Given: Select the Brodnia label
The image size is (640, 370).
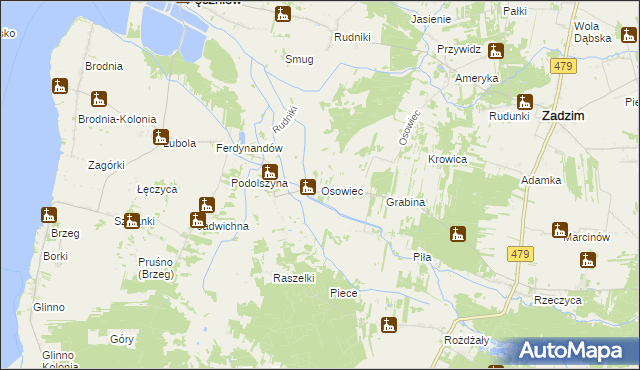Looking at the screenshot, I should pos(104,66).
